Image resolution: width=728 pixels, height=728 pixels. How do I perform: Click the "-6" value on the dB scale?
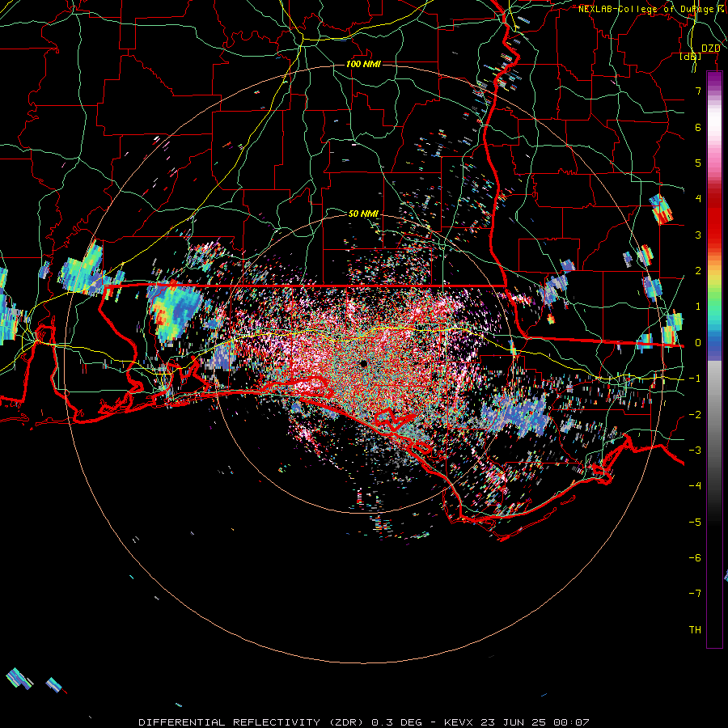(x=695, y=557)
